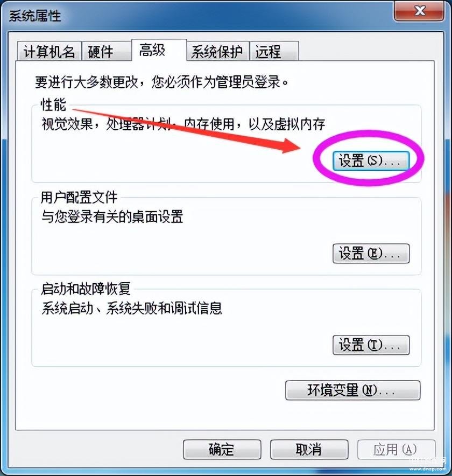Click the 性能 group label
Screen dimensions: 452x476
coord(53,105)
